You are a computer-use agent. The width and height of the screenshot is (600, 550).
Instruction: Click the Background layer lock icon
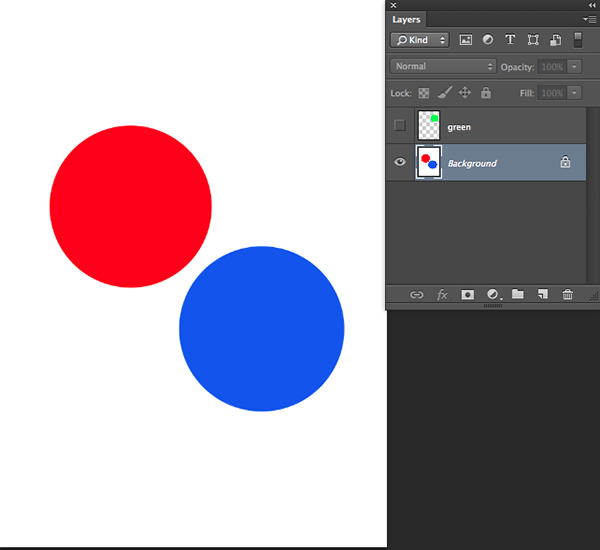pos(565,162)
